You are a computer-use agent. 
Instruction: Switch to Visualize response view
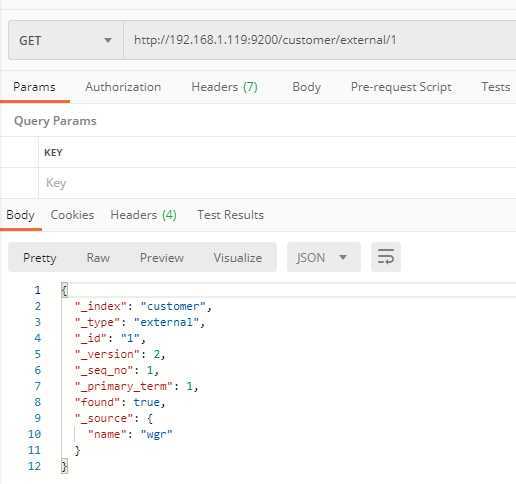tap(238, 258)
